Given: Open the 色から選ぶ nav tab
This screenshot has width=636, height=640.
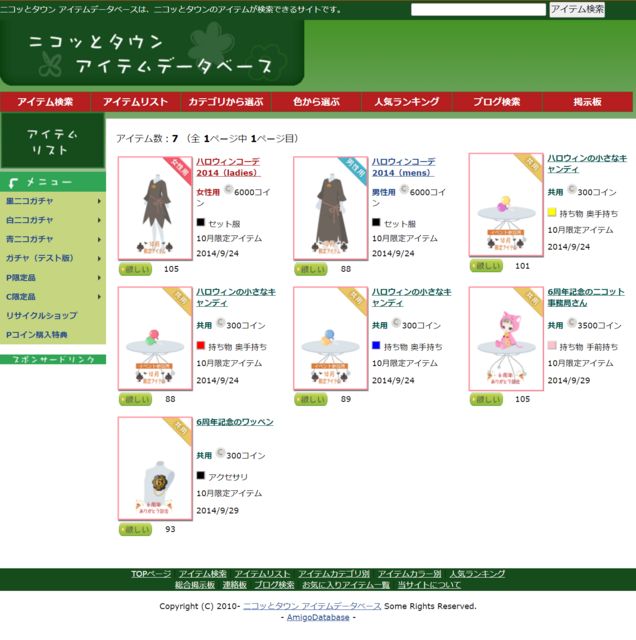Looking at the screenshot, I should pyautogui.click(x=316, y=102).
